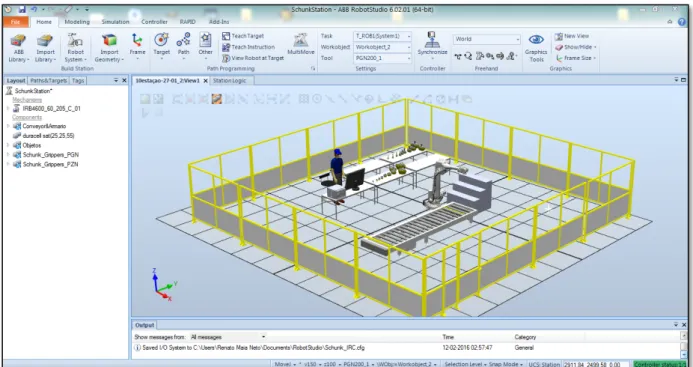Open the Help question mark icon
Image resolution: width=693 pixels, height=367 pixels.
(x=682, y=22)
